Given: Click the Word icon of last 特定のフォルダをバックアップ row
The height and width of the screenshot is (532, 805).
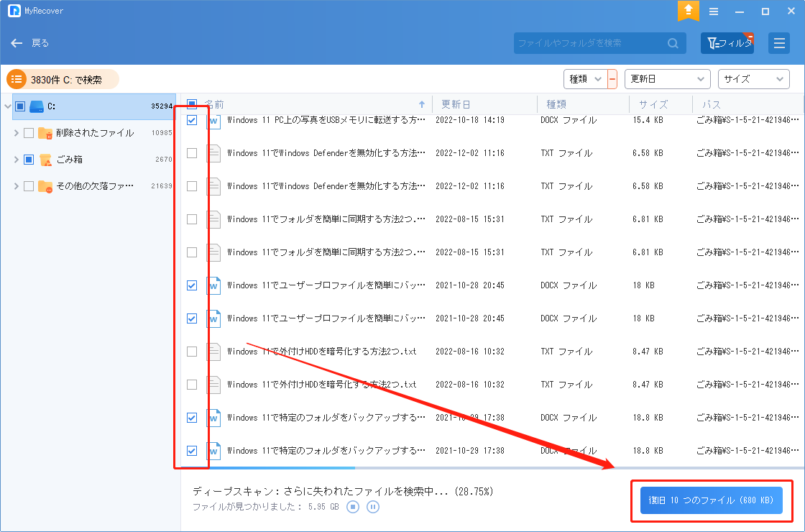Looking at the screenshot, I should click(x=213, y=451).
